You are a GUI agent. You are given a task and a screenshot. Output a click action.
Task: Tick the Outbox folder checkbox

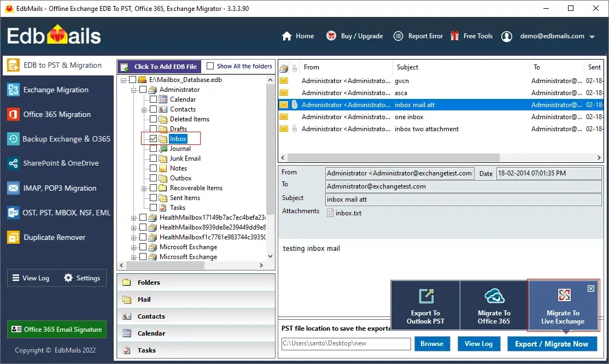pos(154,178)
